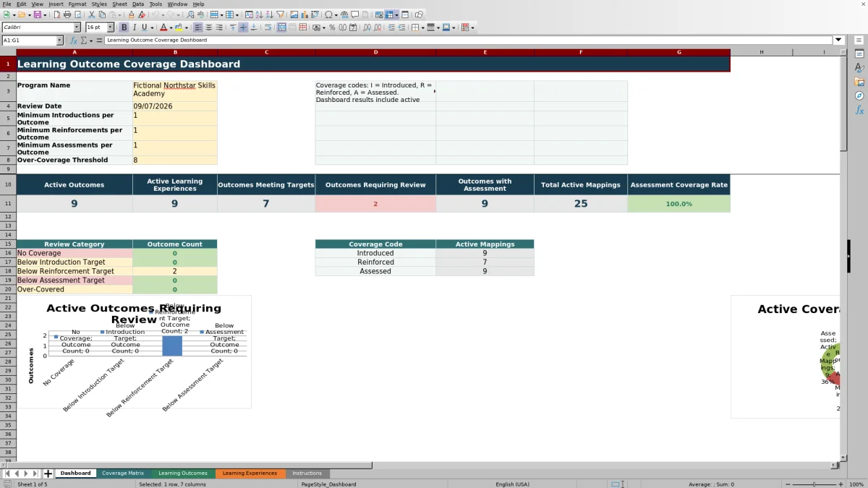This screenshot has height=488, width=868.
Task: Click the Background Color yellow highlight swatch
Action: [178, 27]
